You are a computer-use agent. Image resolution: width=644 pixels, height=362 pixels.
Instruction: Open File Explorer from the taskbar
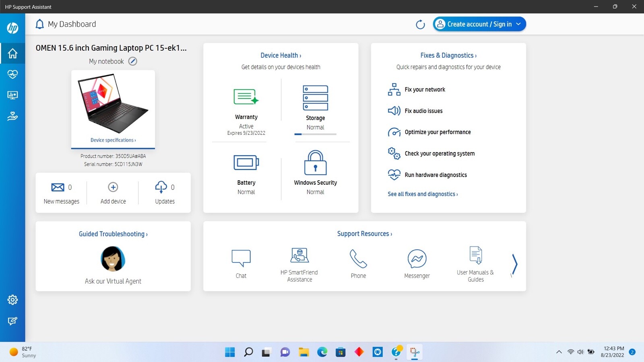coord(303,352)
